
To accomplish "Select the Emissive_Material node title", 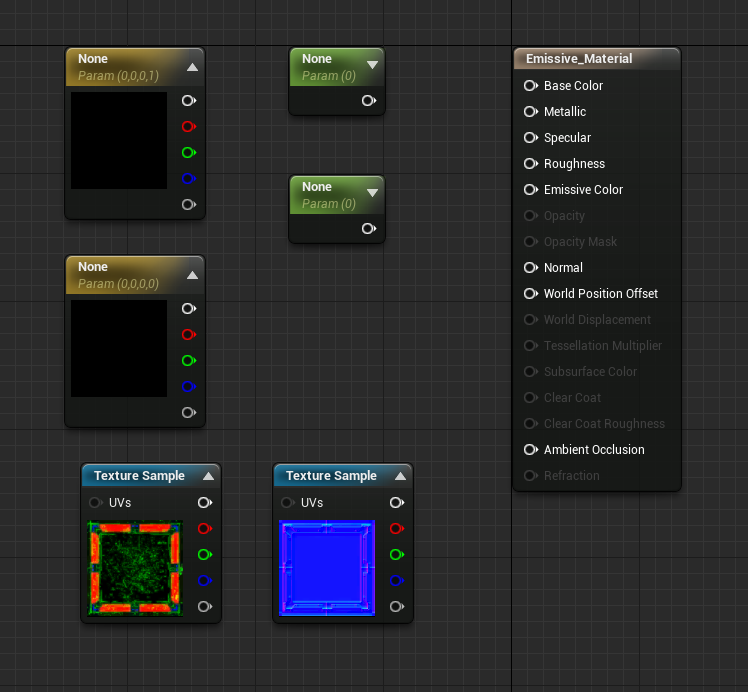I will 579,59.
